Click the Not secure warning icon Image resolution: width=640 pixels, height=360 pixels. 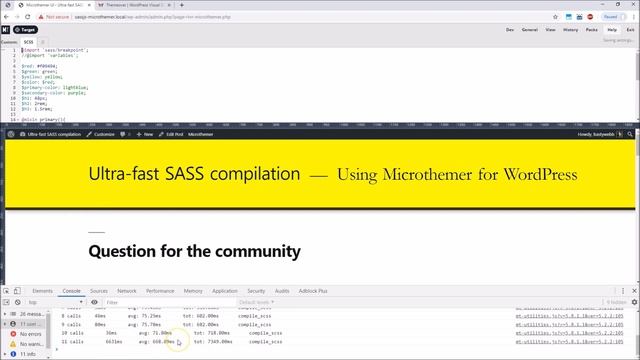[x=41, y=17]
